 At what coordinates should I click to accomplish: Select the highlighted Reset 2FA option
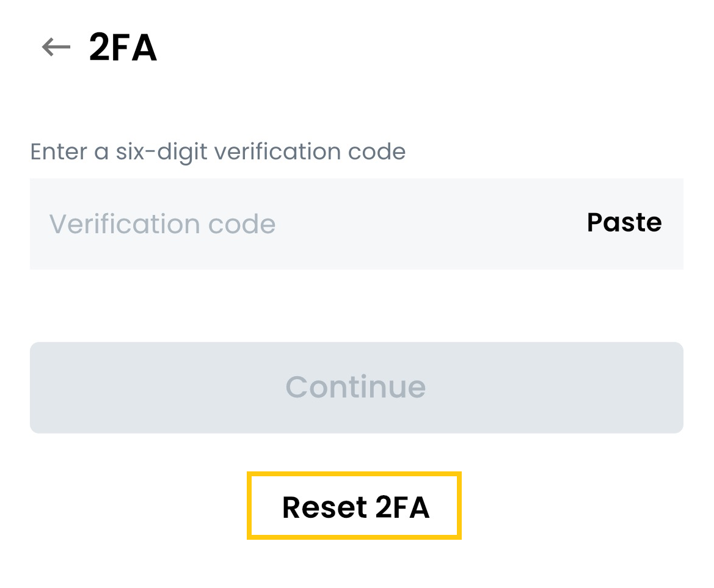pos(355,505)
